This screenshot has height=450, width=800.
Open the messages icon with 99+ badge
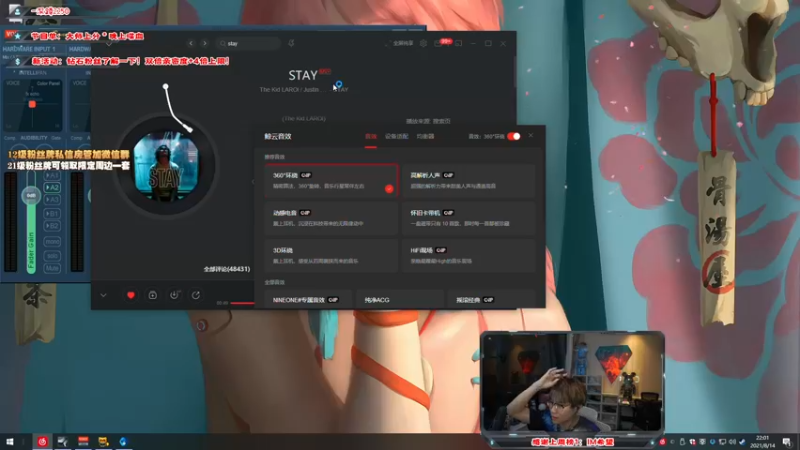440,43
